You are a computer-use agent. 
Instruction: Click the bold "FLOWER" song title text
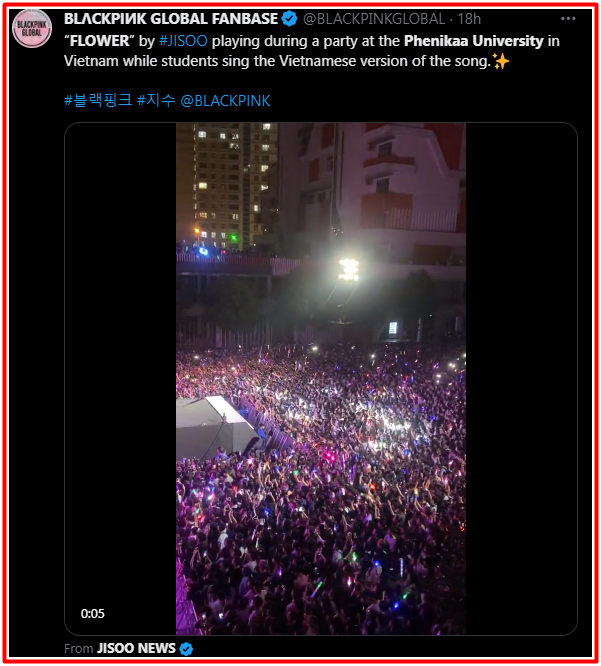click(x=99, y=41)
